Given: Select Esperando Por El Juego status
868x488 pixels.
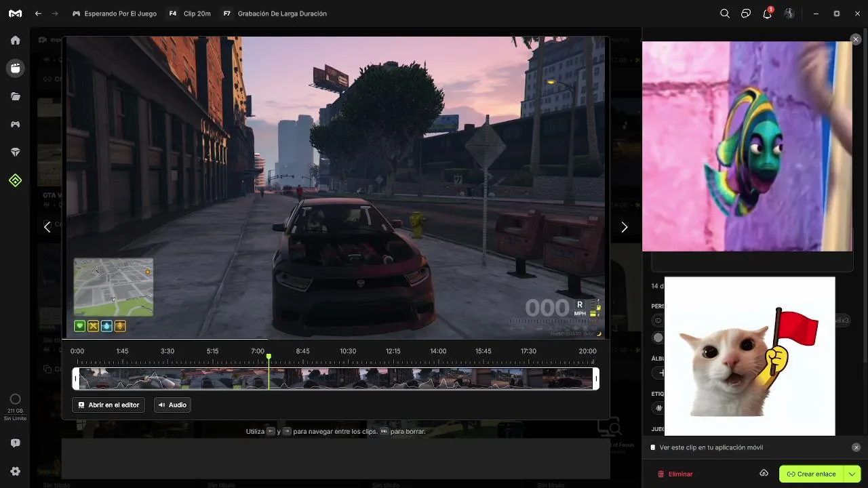Looking at the screenshot, I should pyautogui.click(x=114, y=14).
